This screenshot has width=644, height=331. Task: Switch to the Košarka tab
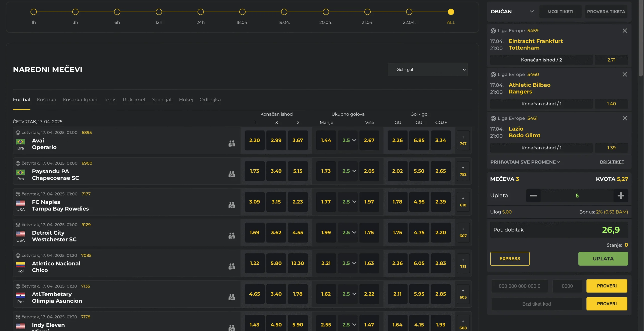46,100
